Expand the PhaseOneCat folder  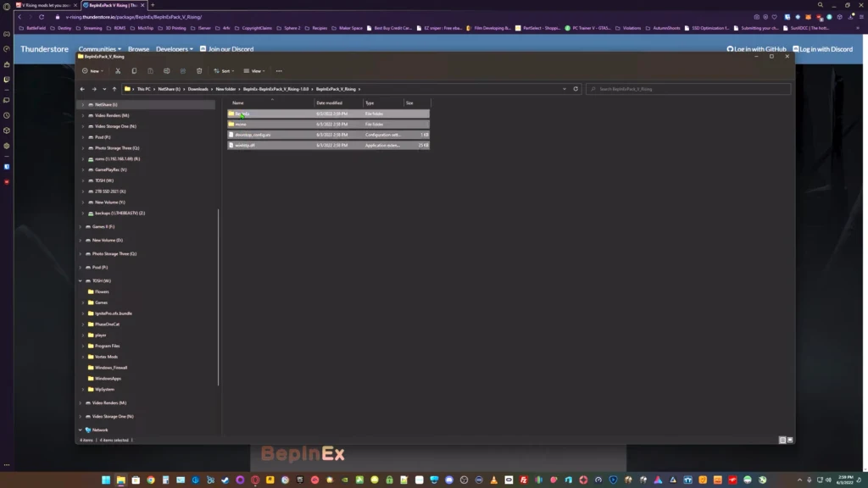[83, 324]
